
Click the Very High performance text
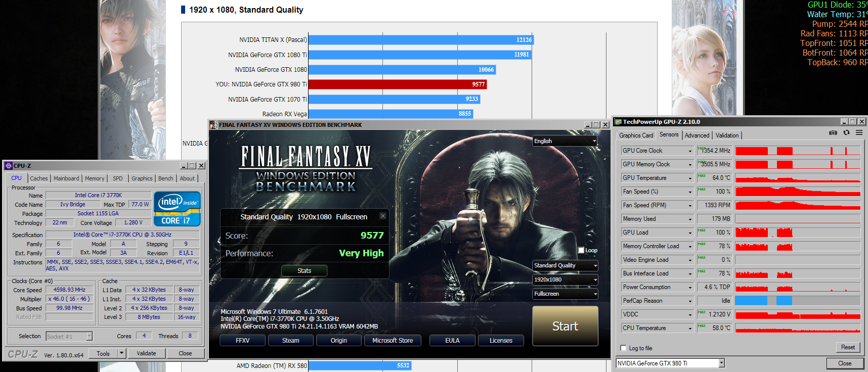(361, 253)
